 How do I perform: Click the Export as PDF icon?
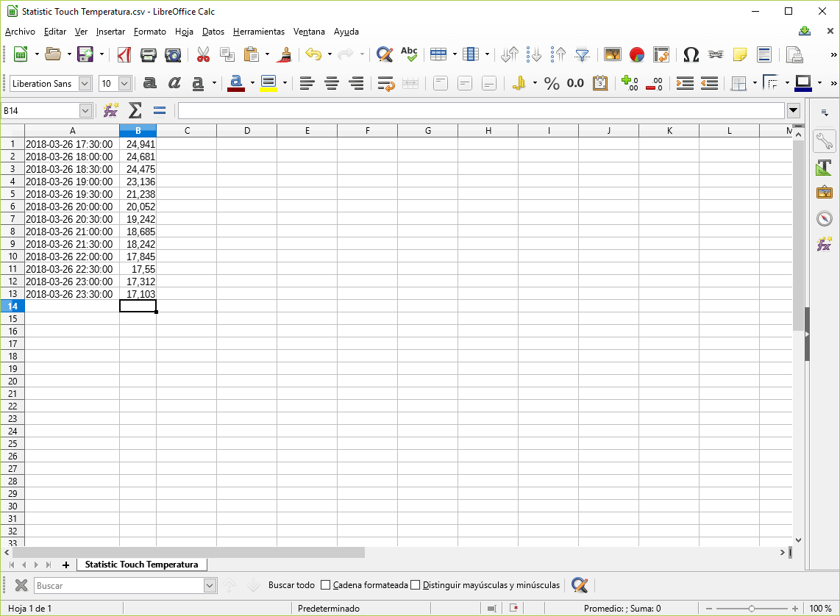[124, 54]
